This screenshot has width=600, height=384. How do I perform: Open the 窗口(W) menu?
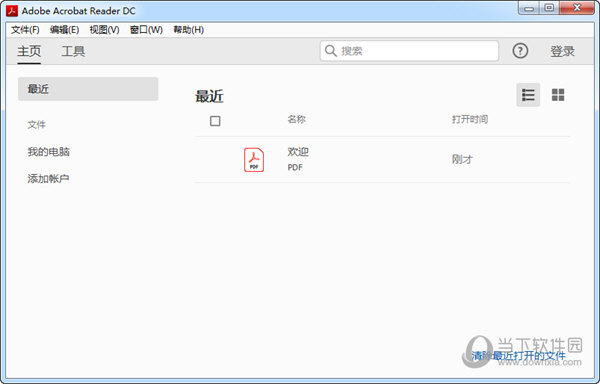click(146, 30)
